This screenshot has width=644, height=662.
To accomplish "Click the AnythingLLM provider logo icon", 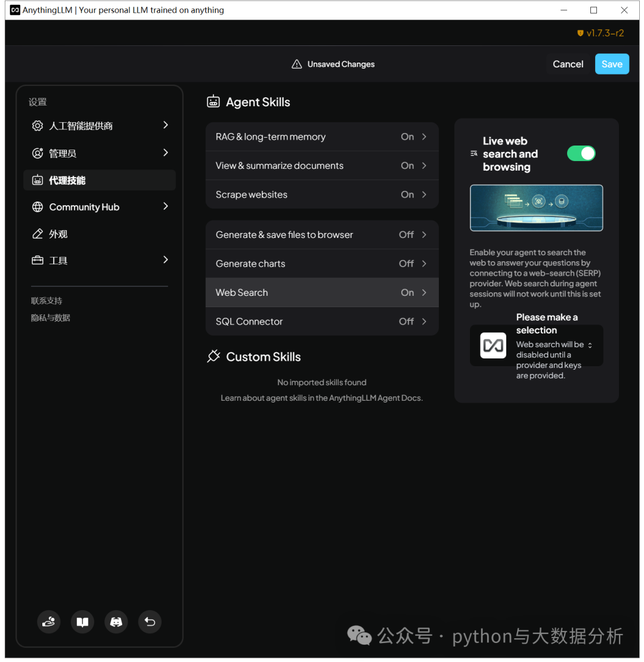I will click(x=493, y=345).
